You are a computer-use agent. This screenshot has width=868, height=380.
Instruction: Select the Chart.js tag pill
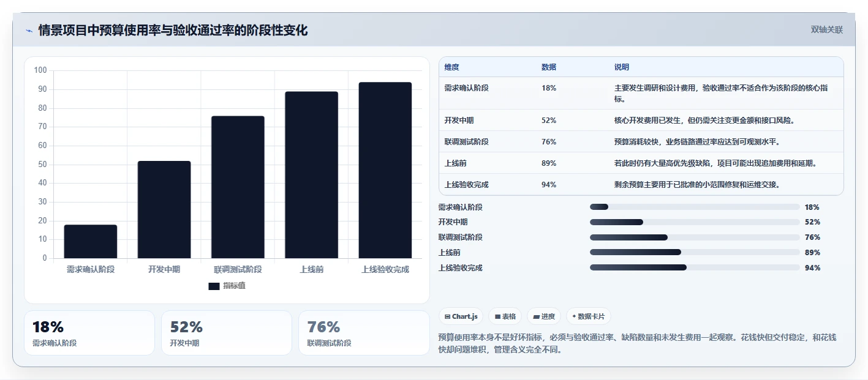[x=461, y=316]
